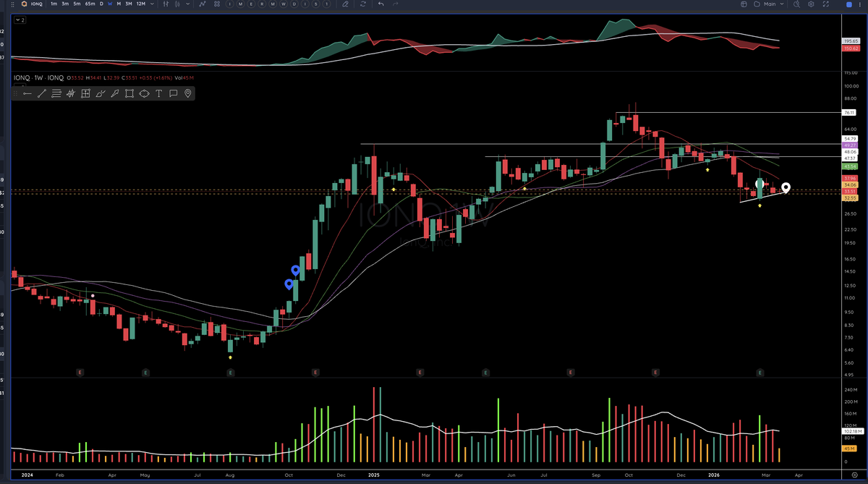The height and width of the screenshot is (484, 868).
Task: Switch to the 3m timeframe
Action: coord(65,4)
